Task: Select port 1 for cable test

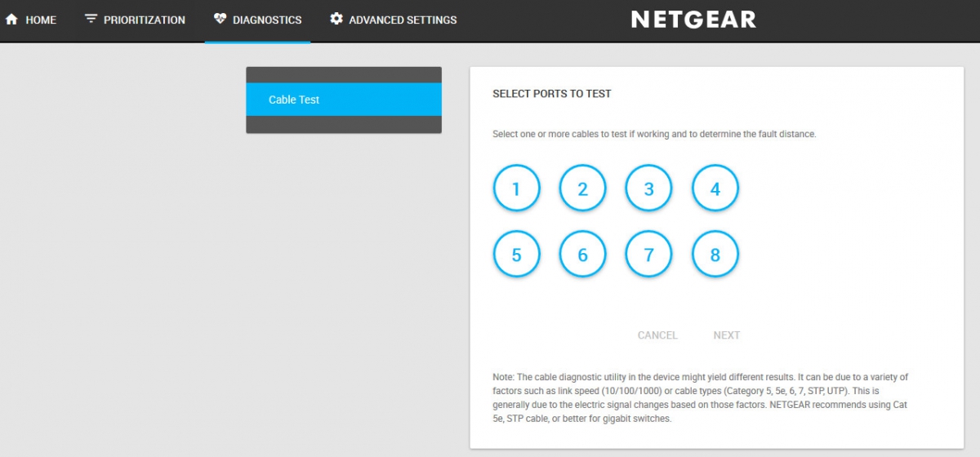Action: (516, 189)
